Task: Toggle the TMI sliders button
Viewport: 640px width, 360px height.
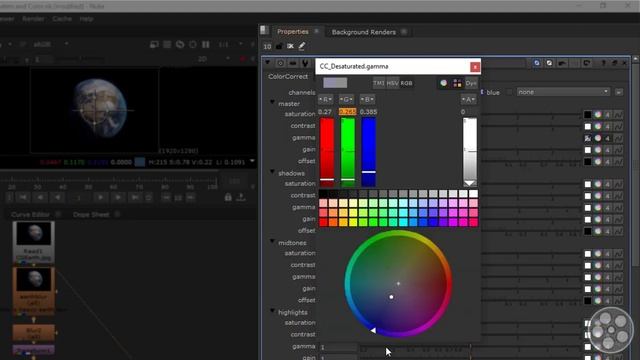Action: 378,83
